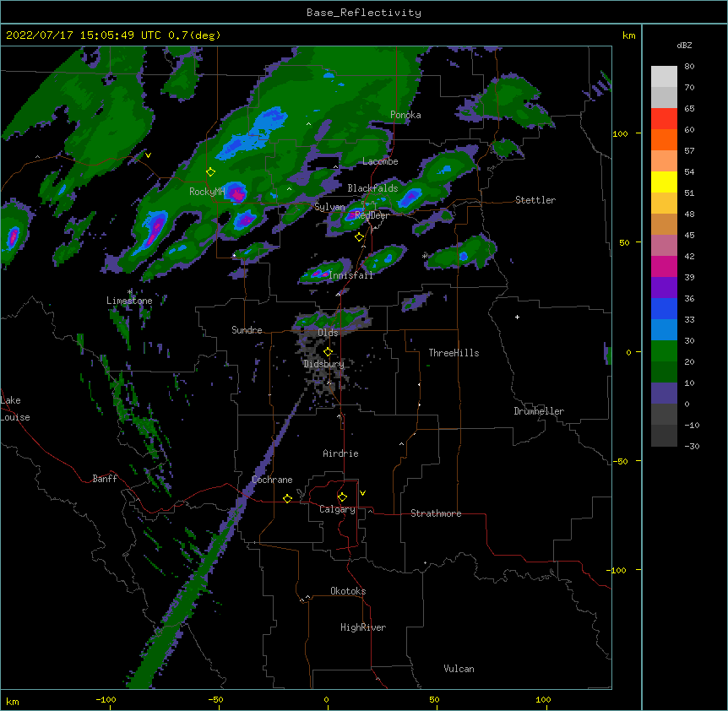This screenshot has width=728, height=711.
Task: Click the Vulcan label
Action: [x=459, y=669]
